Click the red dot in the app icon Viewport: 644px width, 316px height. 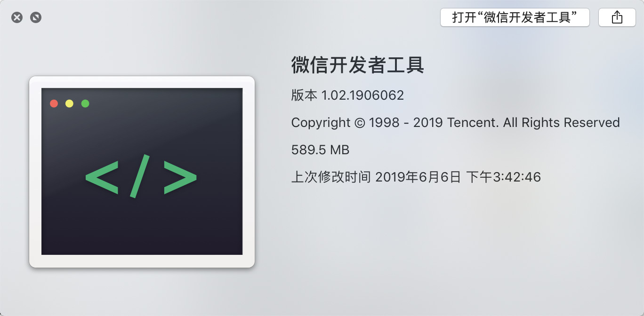54,103
